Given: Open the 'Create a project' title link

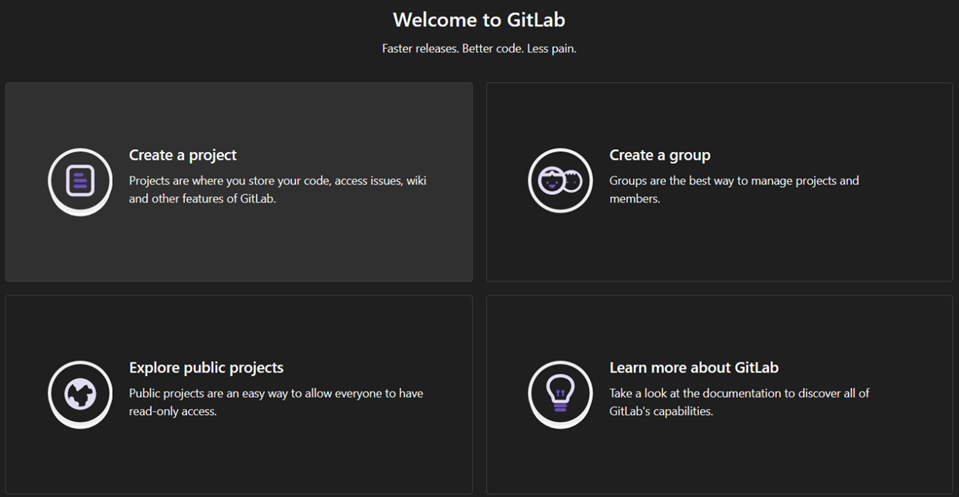Looking at the screenshot, I should 182,155.
